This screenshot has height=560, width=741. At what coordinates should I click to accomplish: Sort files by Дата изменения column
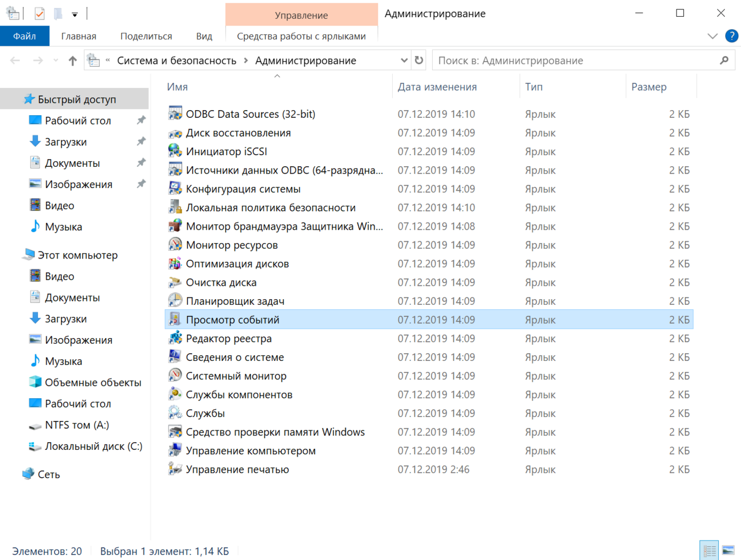point(437,87)
